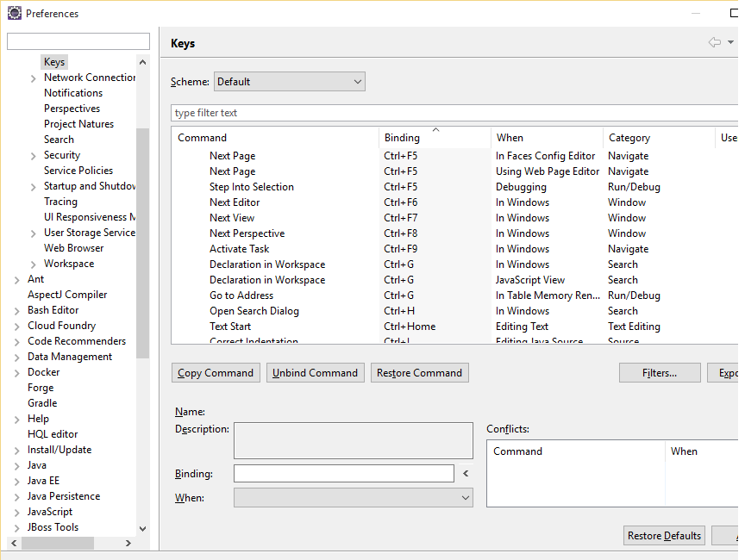The height and width of the screenshot is (560, 745).
Task: Sort keybindings by the Command column
Action: pyautogui.click(x=202, y=137)
